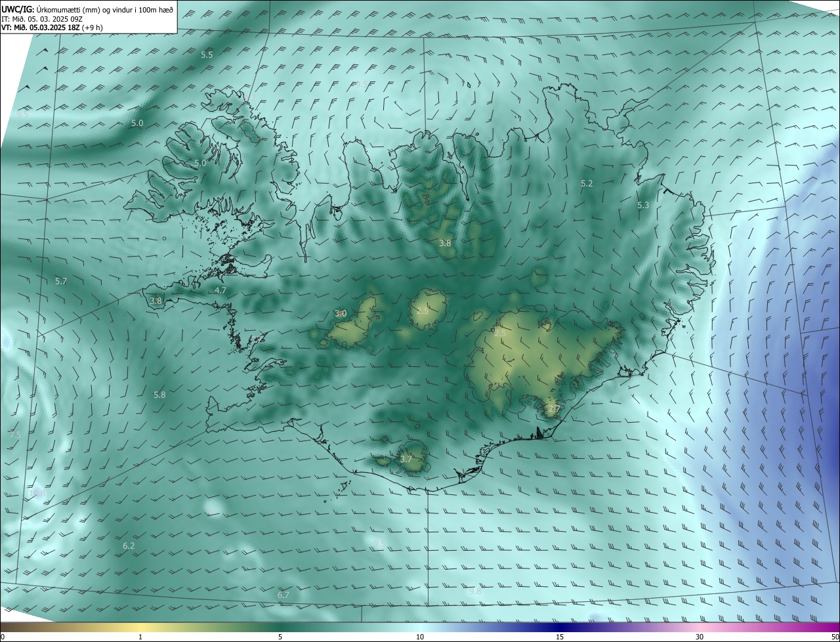Pick the pink colorbar segment above tick 30
Viewport: 840px width, 642px height.
tap(700, 627)
